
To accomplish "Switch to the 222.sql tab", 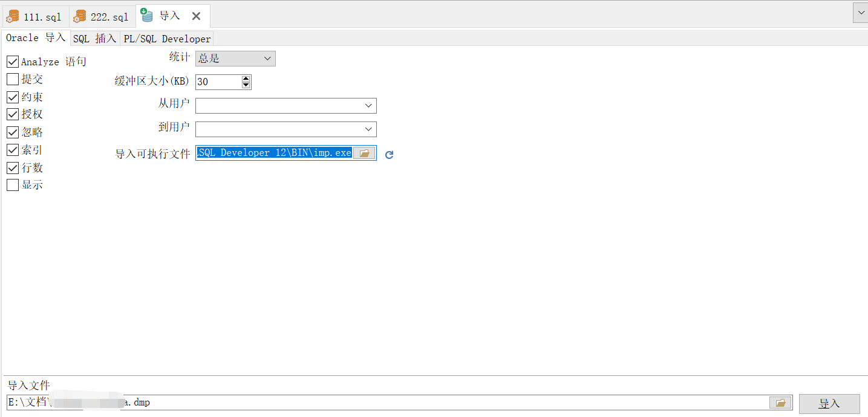I will (102, 17).
